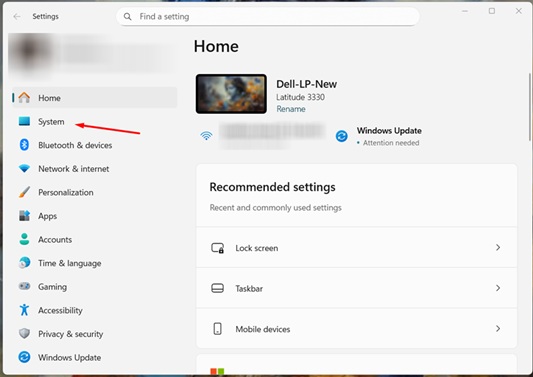This screenshot has width=533, height=377.
Task: Open Network & internet wifi icon
Action: click(24, 169)
